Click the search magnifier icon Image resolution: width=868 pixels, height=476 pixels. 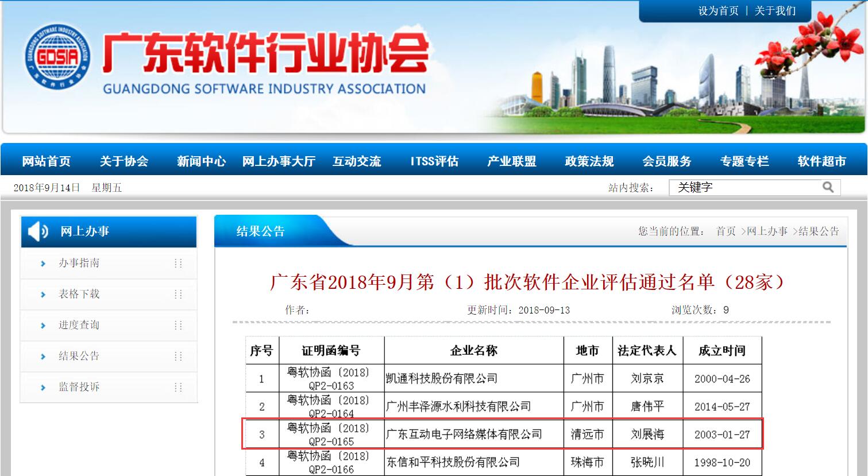(x=828, y=187)
